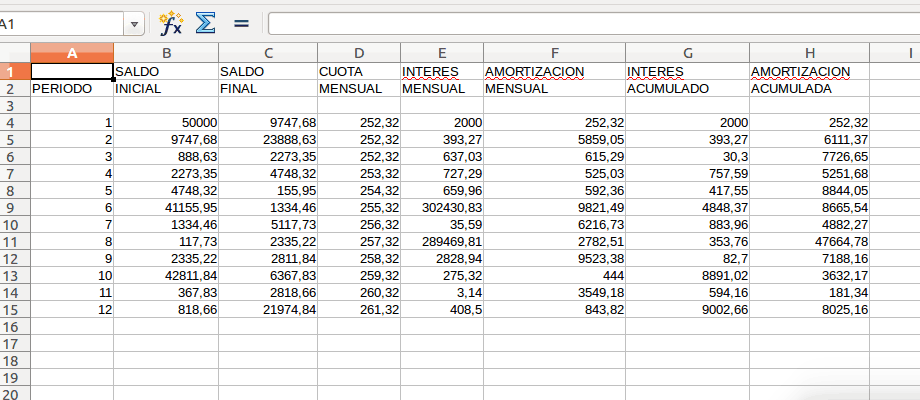
Task: Select column C header
Action: pos(268,53)
